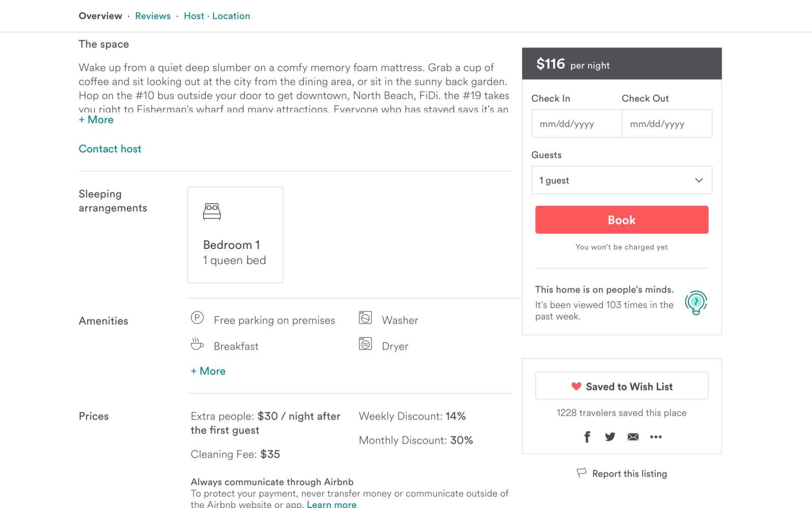812x508 pixels.
Task: Expand the space description with More
Action: (x=96, y=120)
